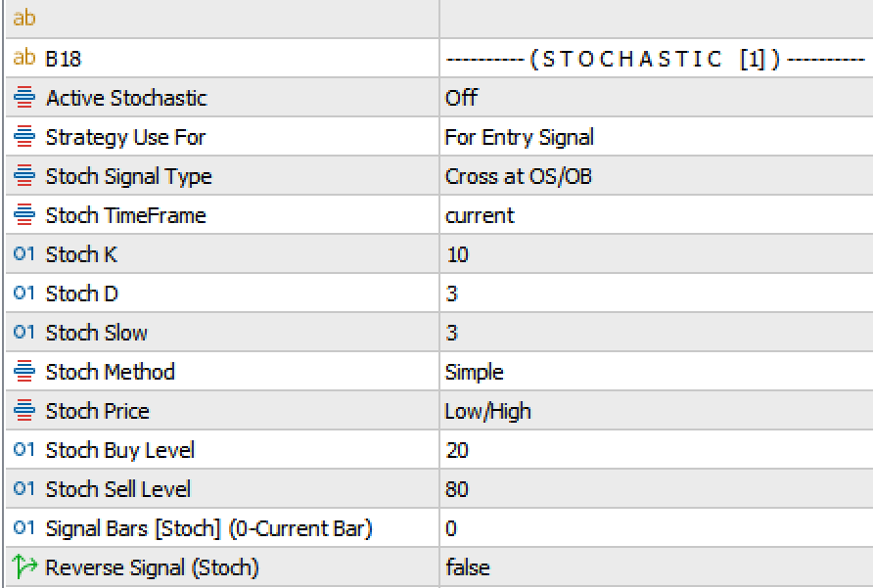Viewport: 873px width, 588px height.
Task: Click the integer icon beside Stoch K
Action: pyautogui.click(x=23, y=254)
